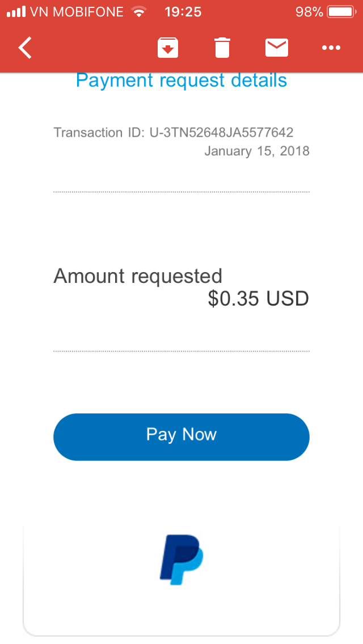Tap the 19:25 clock in status bar

(x=183, y=12)
